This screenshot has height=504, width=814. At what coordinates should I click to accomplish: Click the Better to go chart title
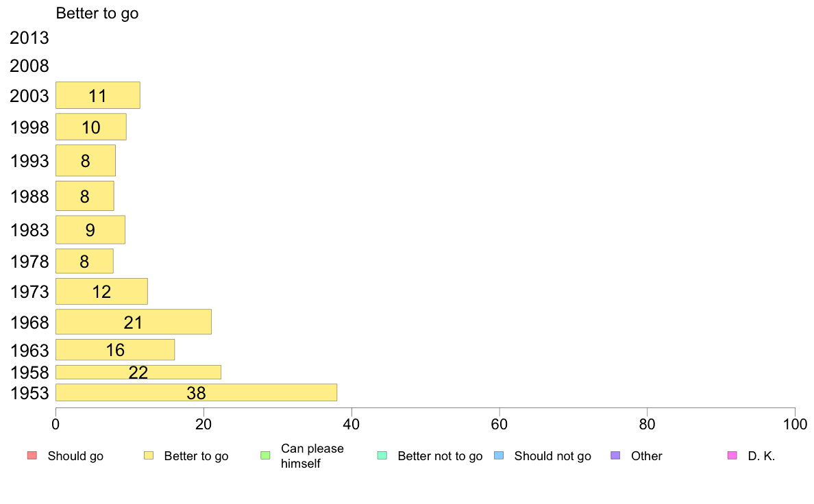pos(97,13)
